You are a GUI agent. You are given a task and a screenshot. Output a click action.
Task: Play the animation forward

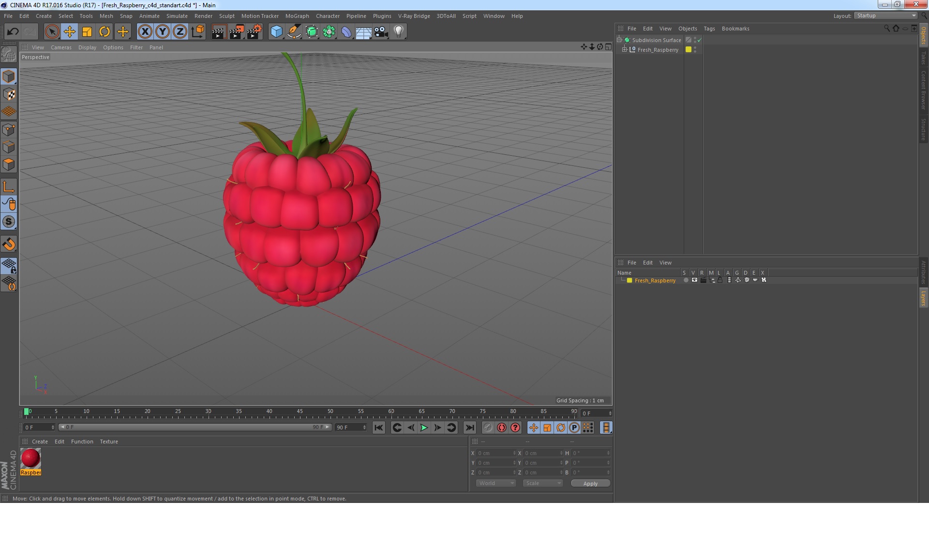[x=424, y=427]
